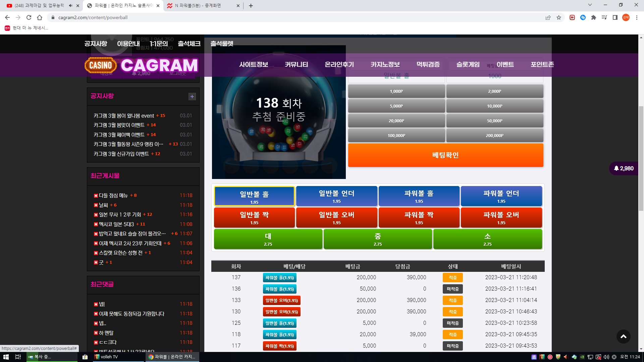
Task: Open the browser home icon
Action: click(40, 17)
